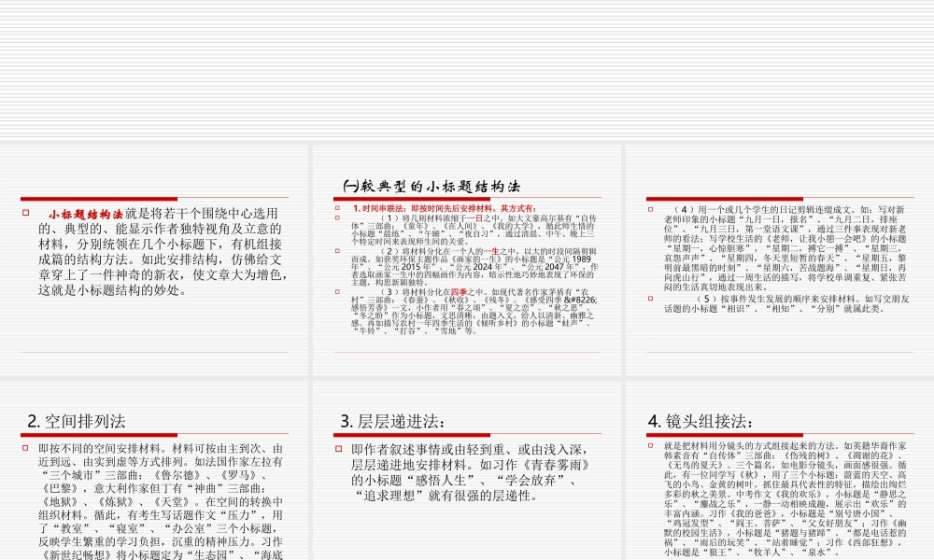Open the slide about 日记剪辑连缀成文
Image resolution: width=934 pixels, height=560 pixels.
780,260
